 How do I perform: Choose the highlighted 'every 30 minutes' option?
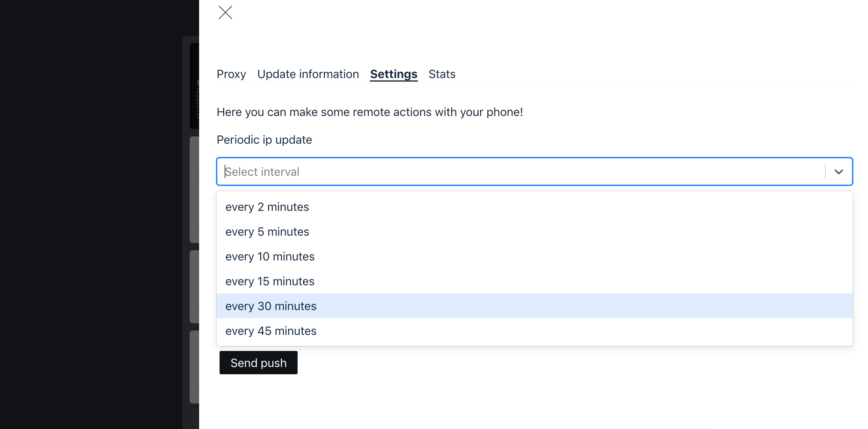coord(271,306)
